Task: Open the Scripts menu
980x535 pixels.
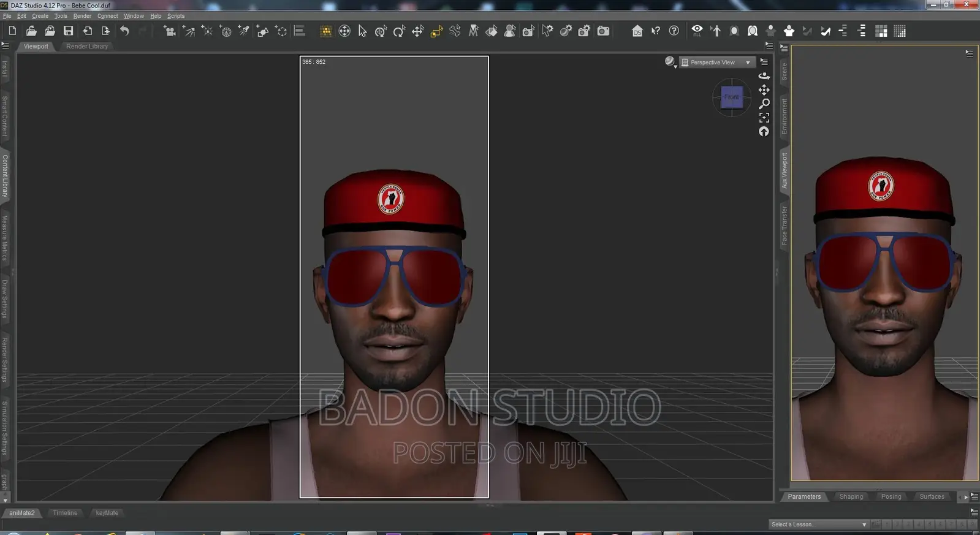Action: 176,16
